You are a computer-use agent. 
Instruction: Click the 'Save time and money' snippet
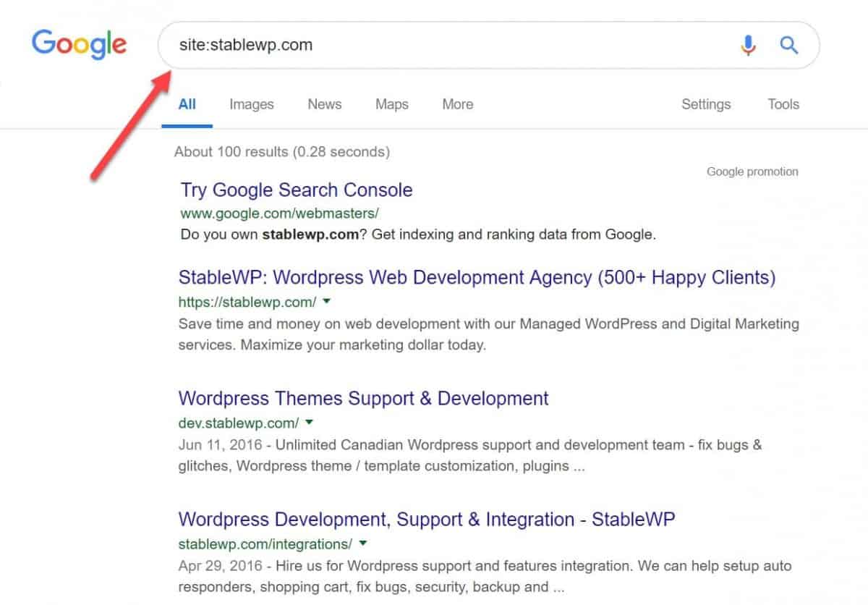point(488,334)
